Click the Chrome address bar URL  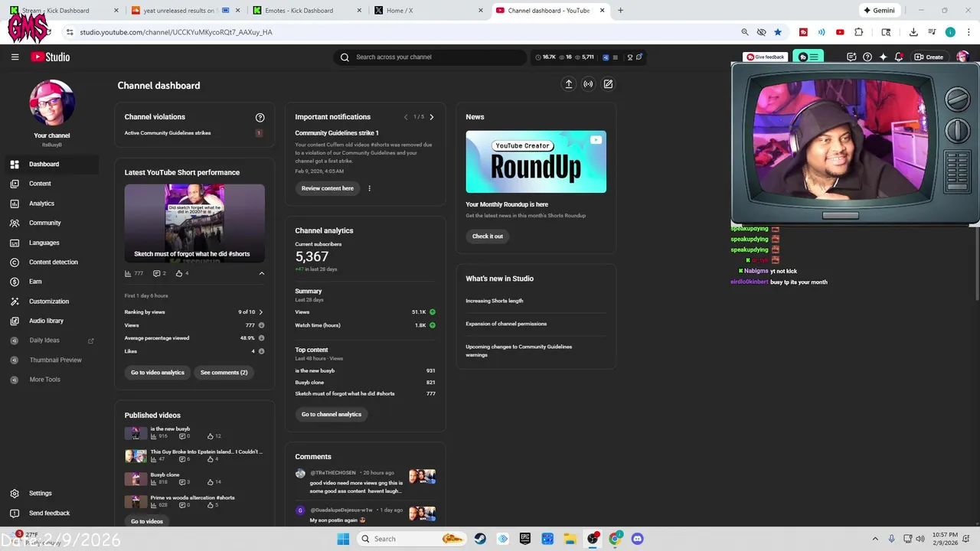(x=176, y=32)
